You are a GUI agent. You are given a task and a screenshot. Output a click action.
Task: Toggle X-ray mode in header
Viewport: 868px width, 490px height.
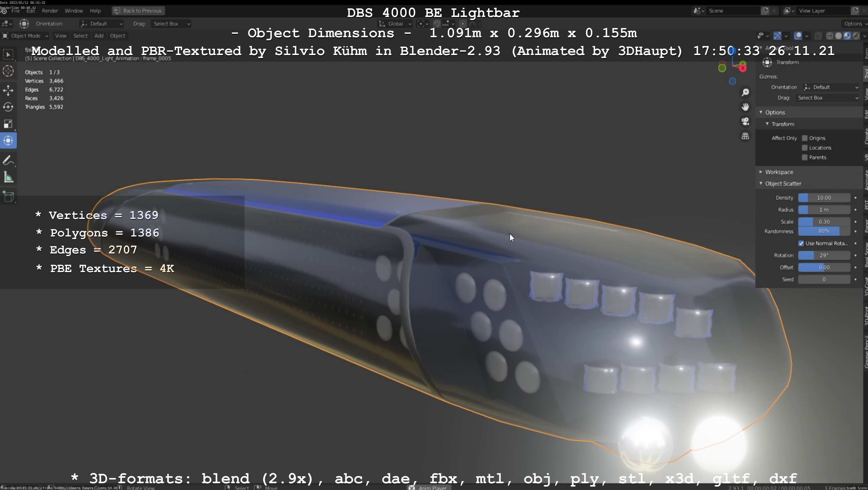818,36
